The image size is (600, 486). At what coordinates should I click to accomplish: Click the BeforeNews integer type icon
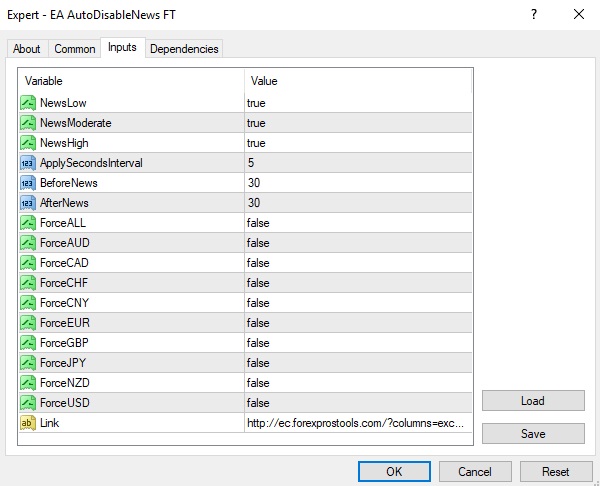tap(28, 183)
